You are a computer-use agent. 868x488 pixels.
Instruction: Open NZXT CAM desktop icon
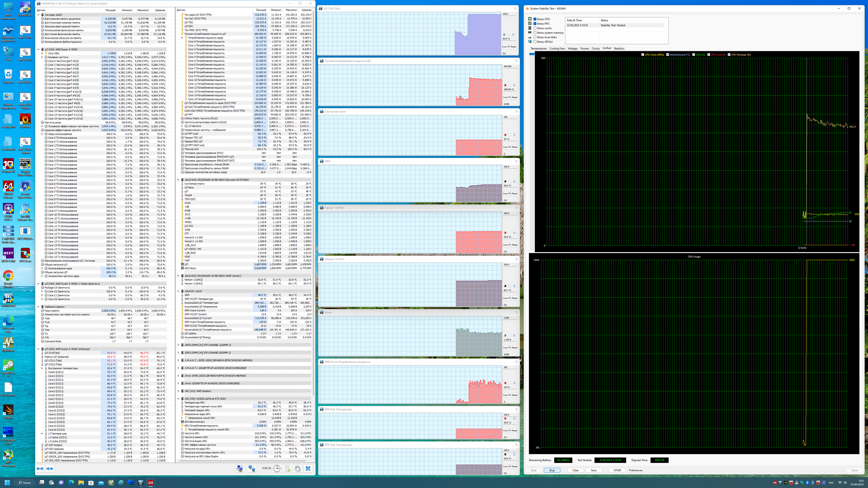point(8,255)
